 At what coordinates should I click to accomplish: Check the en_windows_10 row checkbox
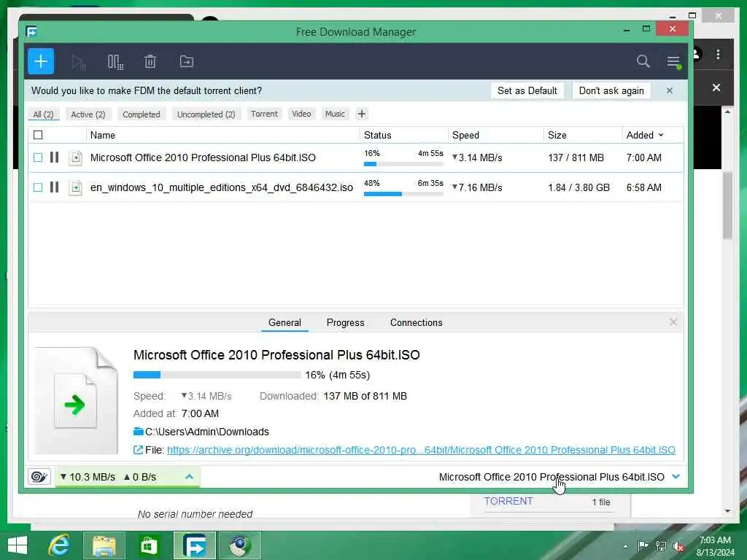point(38,187)
